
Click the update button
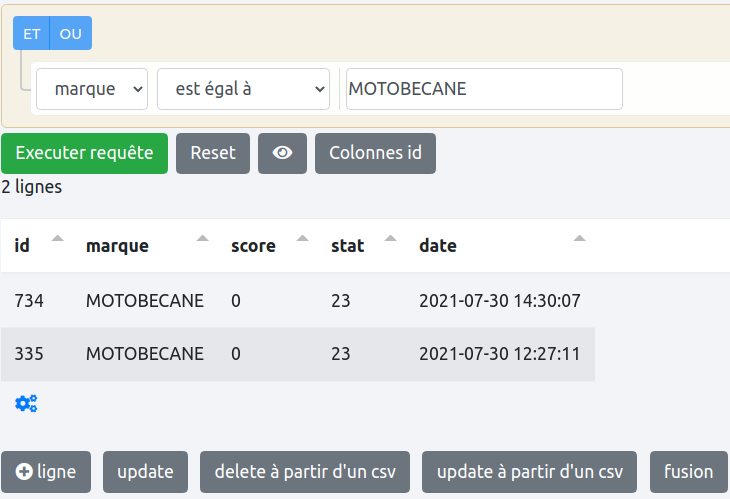point(145,472)
